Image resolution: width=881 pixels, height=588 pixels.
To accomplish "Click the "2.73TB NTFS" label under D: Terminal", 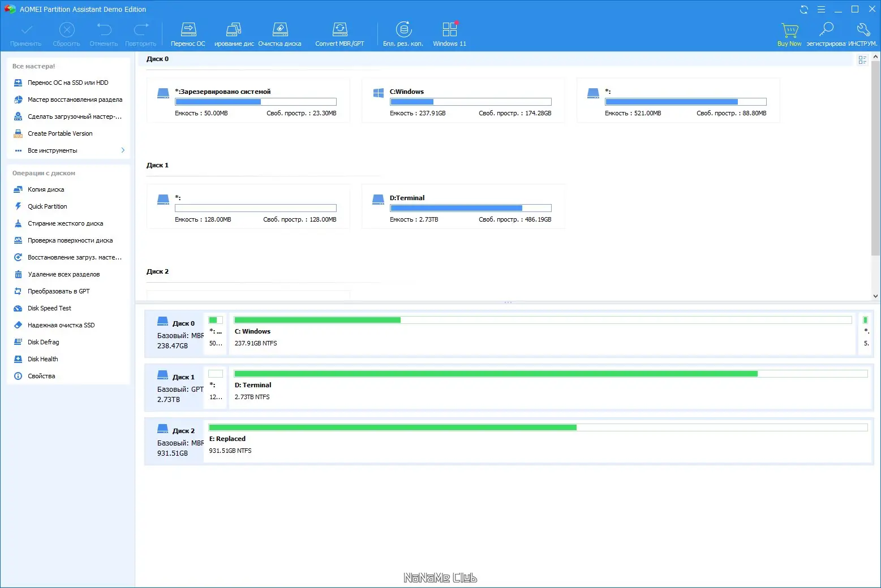I will [252, 397].
